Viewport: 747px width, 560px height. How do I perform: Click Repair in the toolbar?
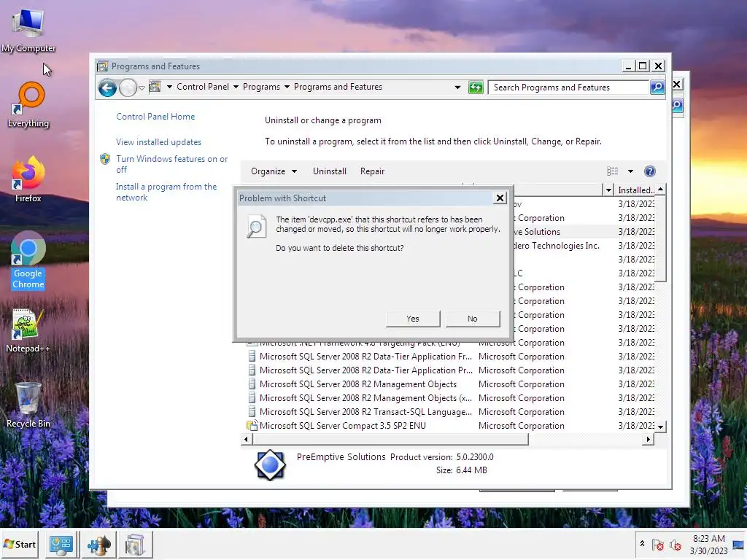pyautogui.click(x=372, y=171)
